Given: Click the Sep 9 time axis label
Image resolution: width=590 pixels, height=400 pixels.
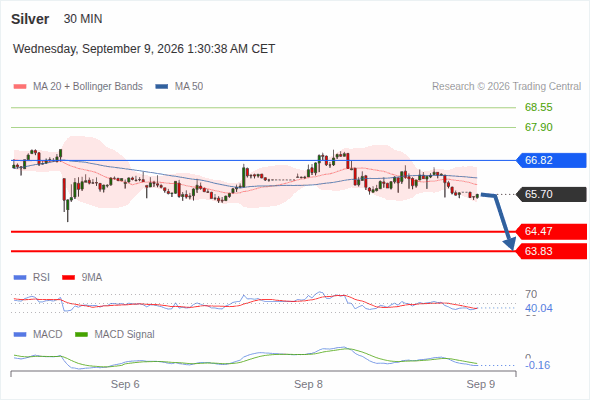Looking at the screenshot, I should click(x=481, y=384).
